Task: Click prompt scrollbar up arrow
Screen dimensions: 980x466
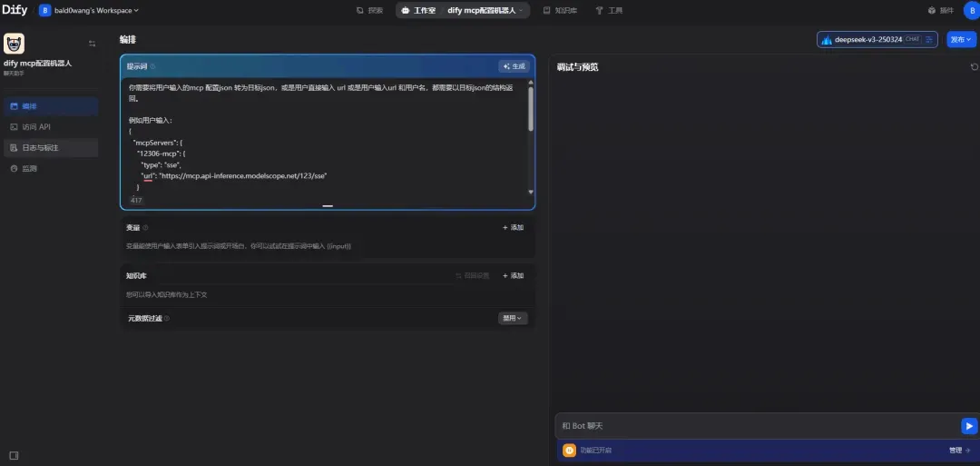Action: 531,83
